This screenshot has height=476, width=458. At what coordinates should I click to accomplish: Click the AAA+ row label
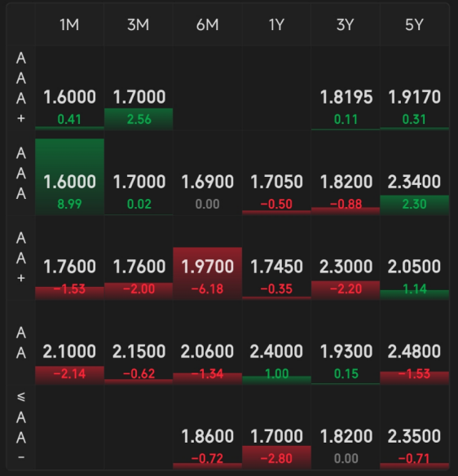point(21,88)
